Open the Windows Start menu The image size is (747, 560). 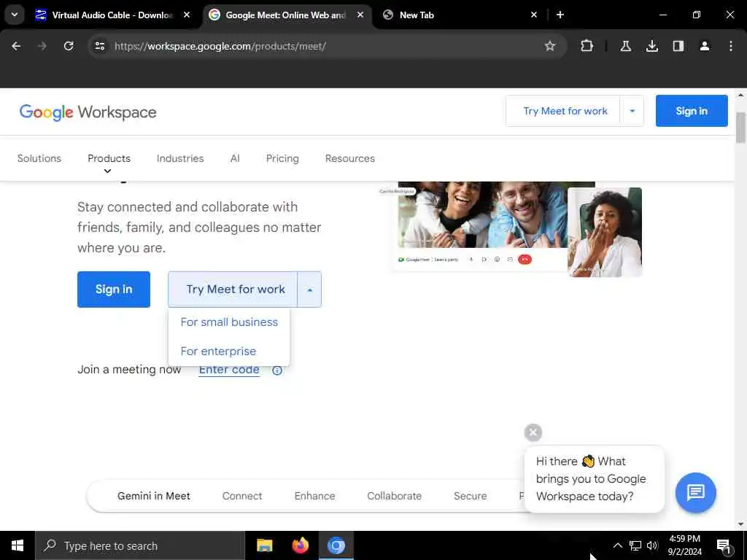coord(18,545)
